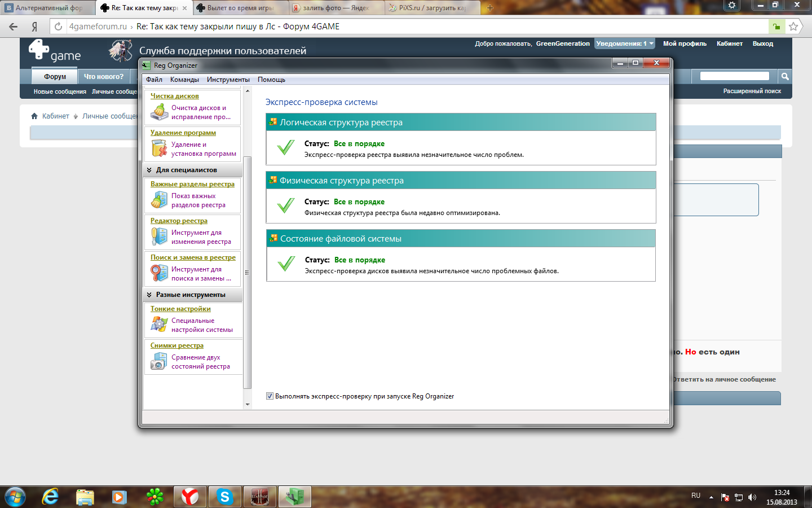The image size is (812, 508).
Task: Open a new browser tab
Action: (x=490, y=8)
